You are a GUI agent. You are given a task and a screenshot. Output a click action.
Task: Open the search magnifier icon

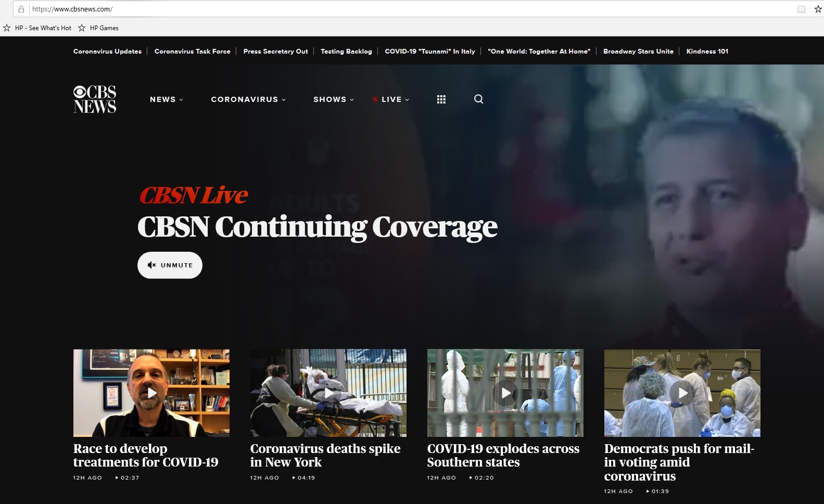479,99
